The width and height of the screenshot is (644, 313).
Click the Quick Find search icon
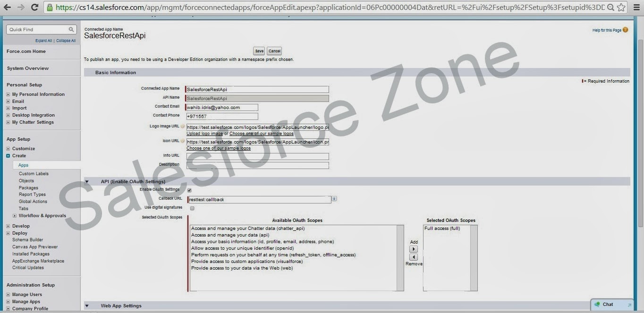(x=71, y=29)
